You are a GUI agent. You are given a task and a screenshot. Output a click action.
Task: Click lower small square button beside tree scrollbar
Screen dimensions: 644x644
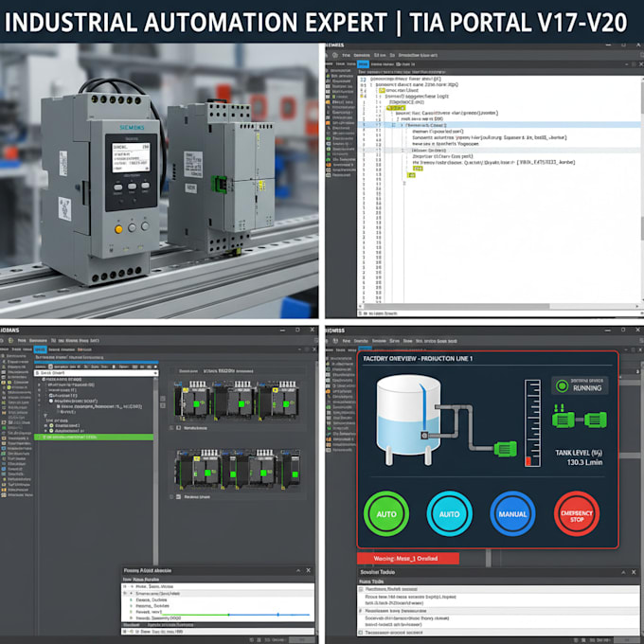click(x=163, y=405)
